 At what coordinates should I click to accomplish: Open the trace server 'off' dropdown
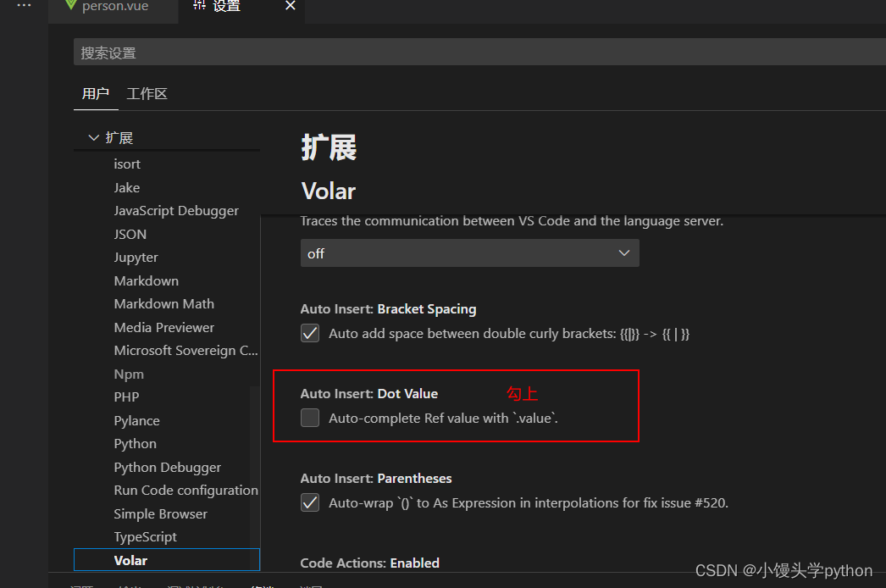[x=469, y=252]
